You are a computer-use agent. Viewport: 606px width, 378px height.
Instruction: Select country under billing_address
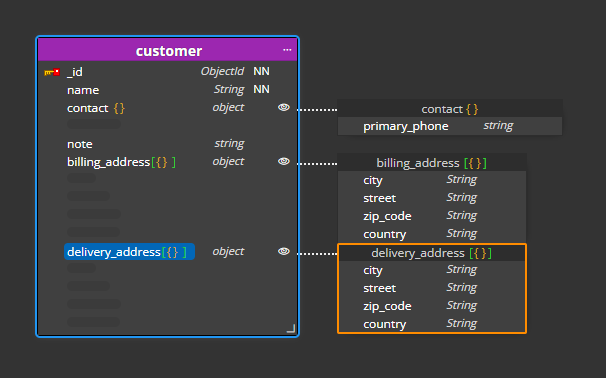pos(385,234)
